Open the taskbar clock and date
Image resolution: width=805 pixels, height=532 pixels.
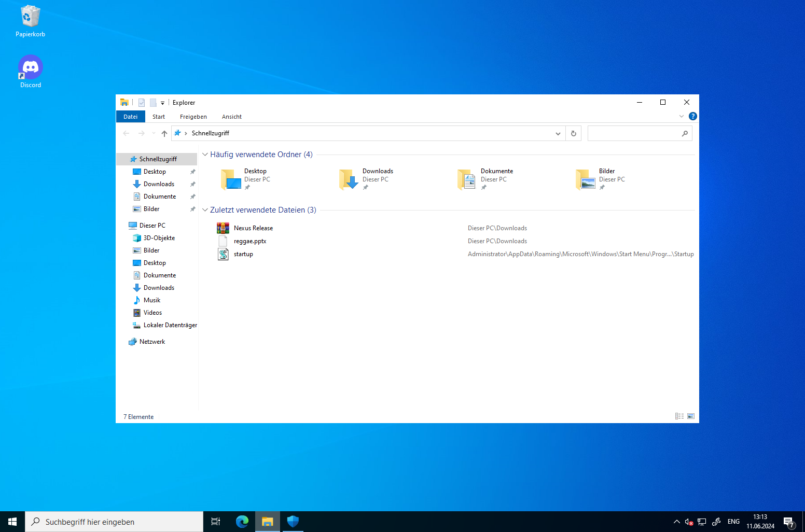coord(760,522)
